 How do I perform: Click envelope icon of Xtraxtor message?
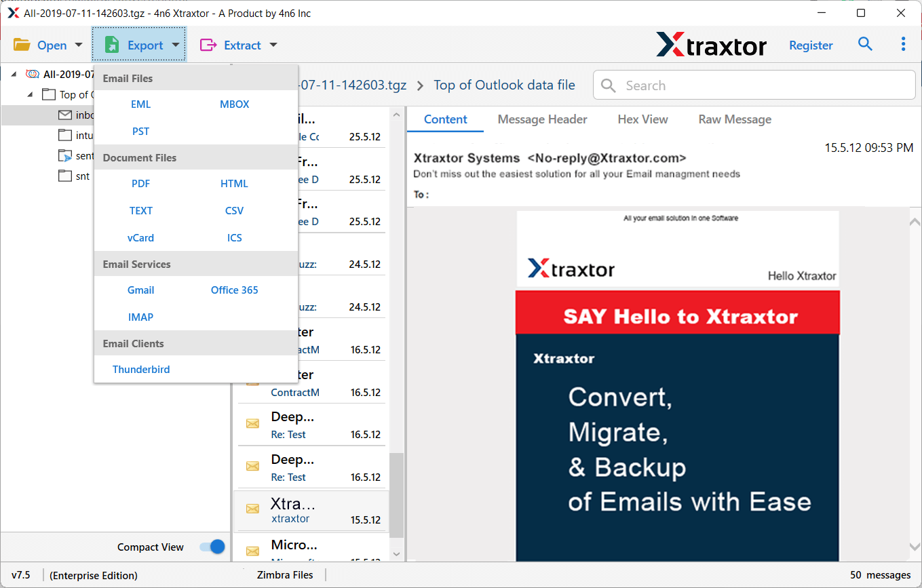click(252, 509)
